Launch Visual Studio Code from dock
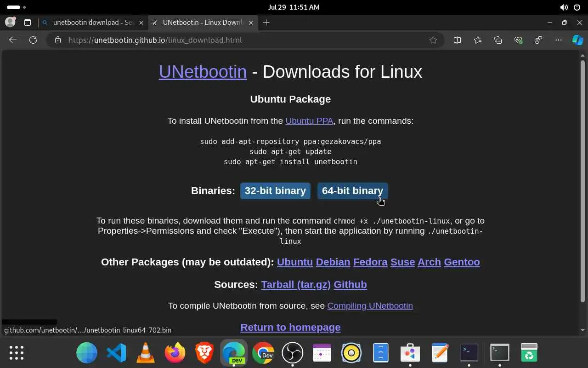588x368 pixels. (x=116, y=353)
